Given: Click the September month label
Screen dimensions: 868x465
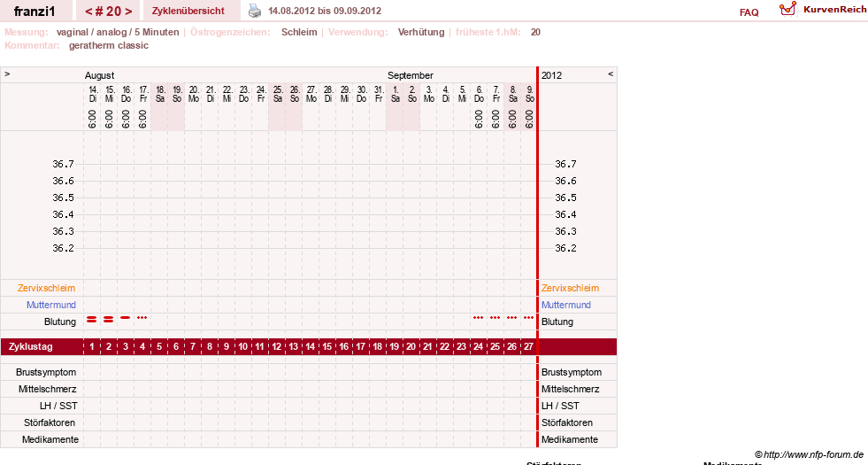Looking at the screenshot, I should (411, 75).
